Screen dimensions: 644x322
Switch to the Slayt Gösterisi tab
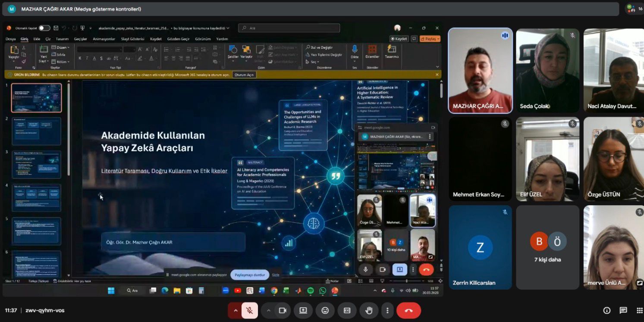coord(132,39)
